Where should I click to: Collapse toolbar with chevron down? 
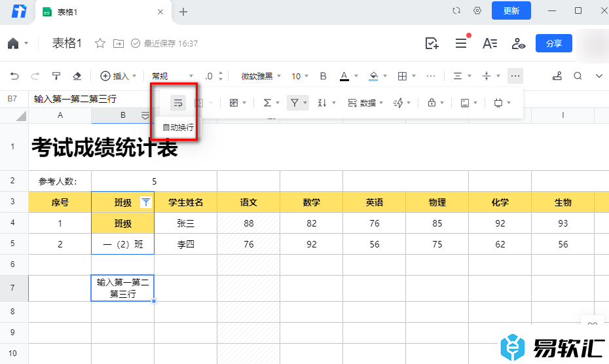pyautogui.click(x=599, y=76)
